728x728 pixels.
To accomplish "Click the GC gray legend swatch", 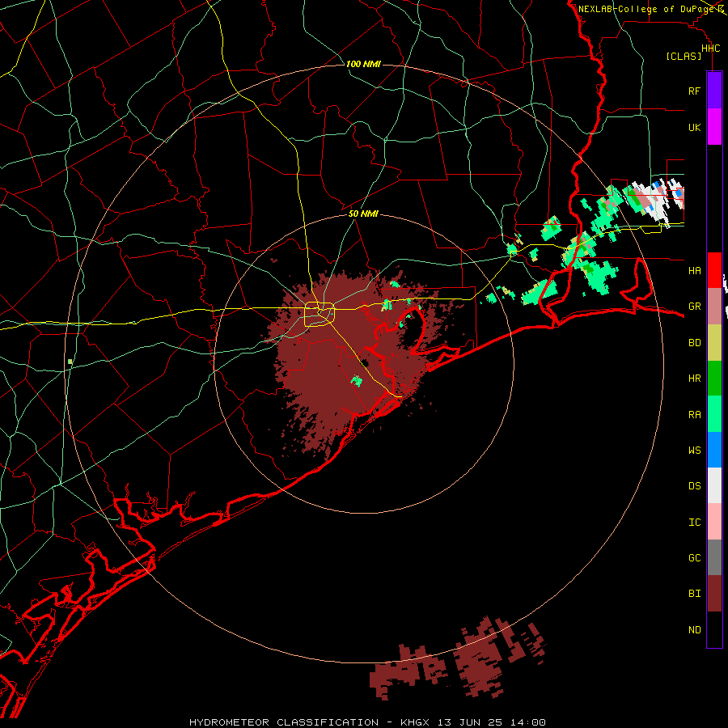I will point(714,557).
